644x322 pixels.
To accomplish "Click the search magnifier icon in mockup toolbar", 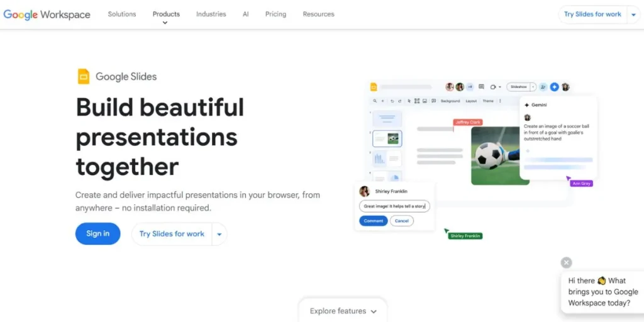I will tap(375, 101).
